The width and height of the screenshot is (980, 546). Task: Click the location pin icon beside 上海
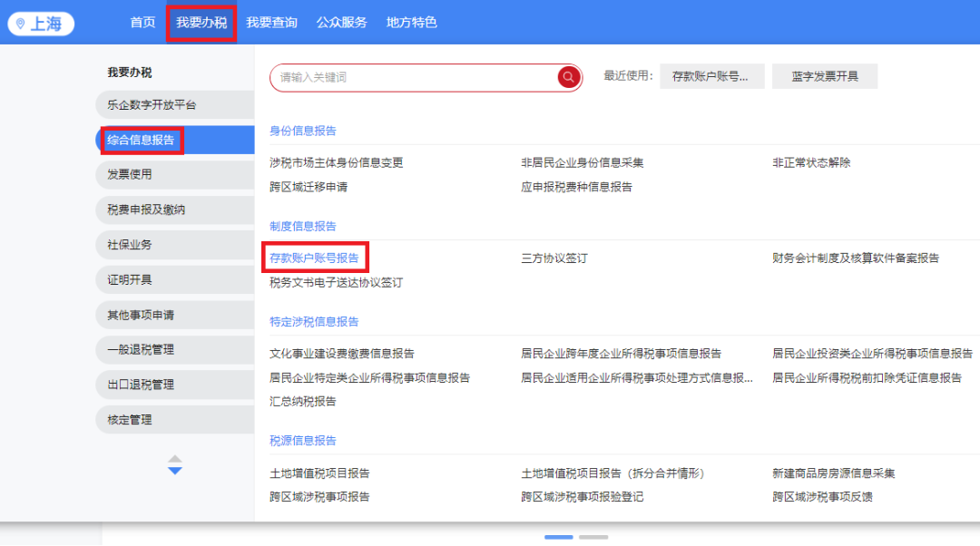(x=21, y=24)
